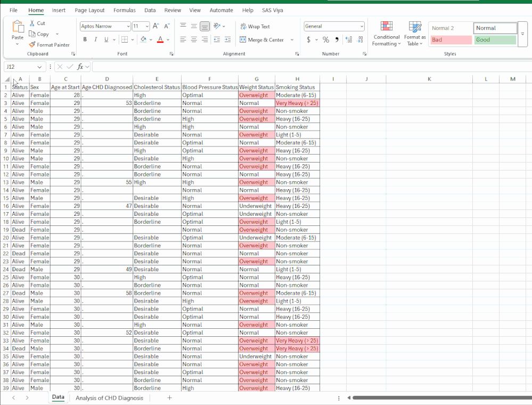532x405 pixels.
Task: Click the Copy icon
Action: pyautogui.click(x=32, y=34)
